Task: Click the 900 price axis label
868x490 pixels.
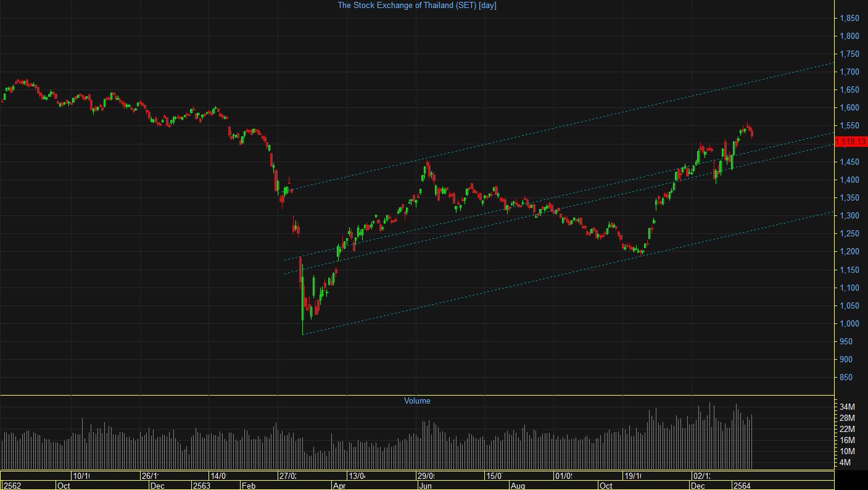Action: click(846, 360)
